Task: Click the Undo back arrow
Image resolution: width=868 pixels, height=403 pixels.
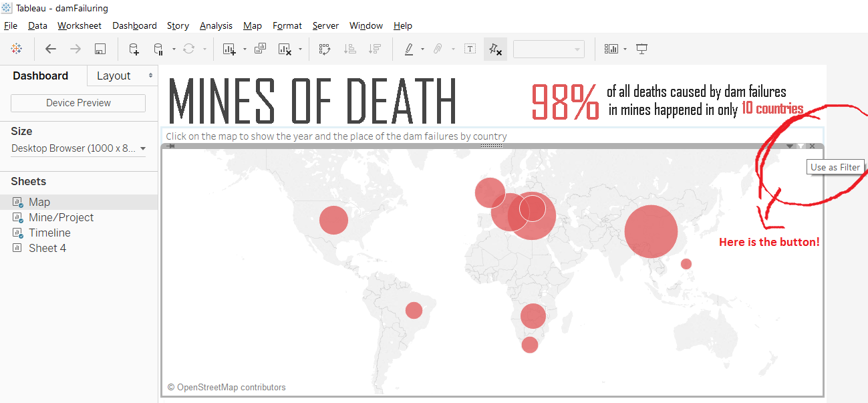Action: tap(51, 49)
